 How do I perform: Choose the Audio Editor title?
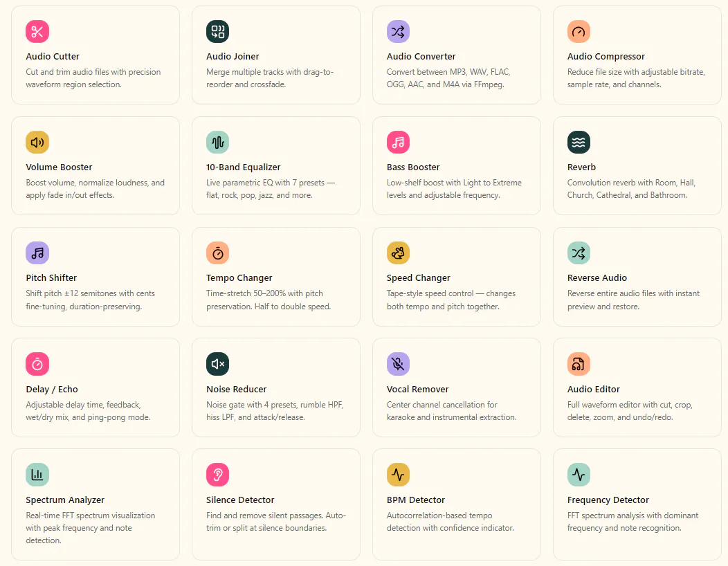593,389
